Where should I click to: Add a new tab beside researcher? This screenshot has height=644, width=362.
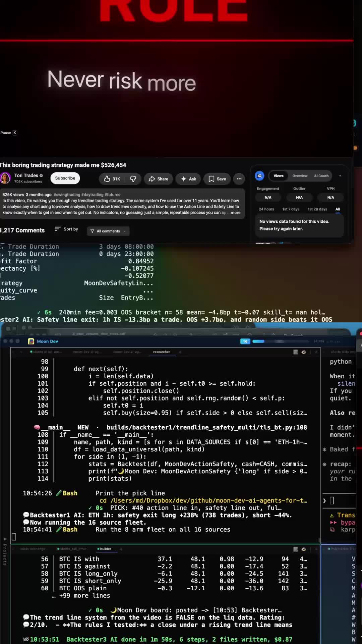tap(180, 352)
